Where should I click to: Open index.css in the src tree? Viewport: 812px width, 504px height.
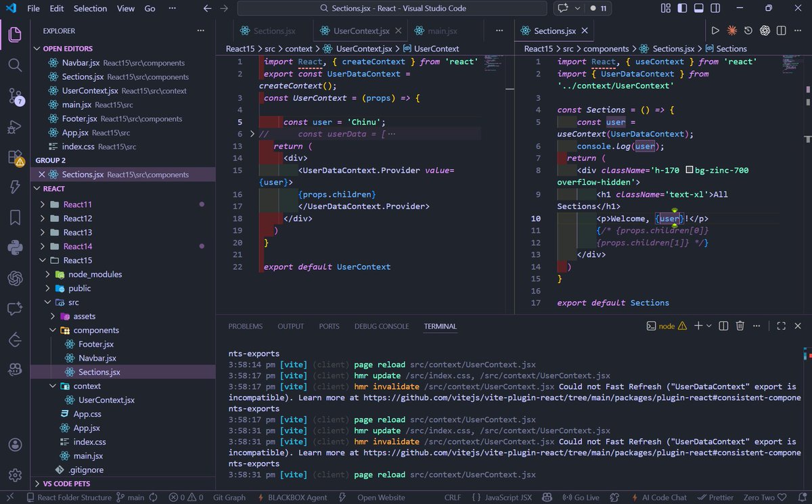[x=89, y=442]
